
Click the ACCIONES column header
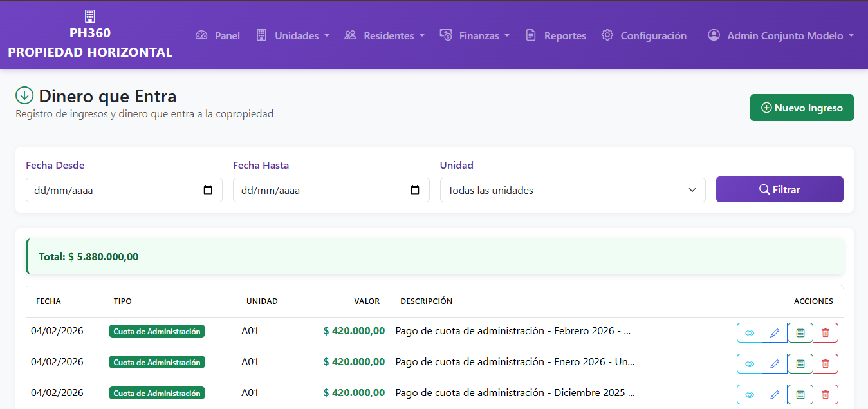click(x=813, y=301)
